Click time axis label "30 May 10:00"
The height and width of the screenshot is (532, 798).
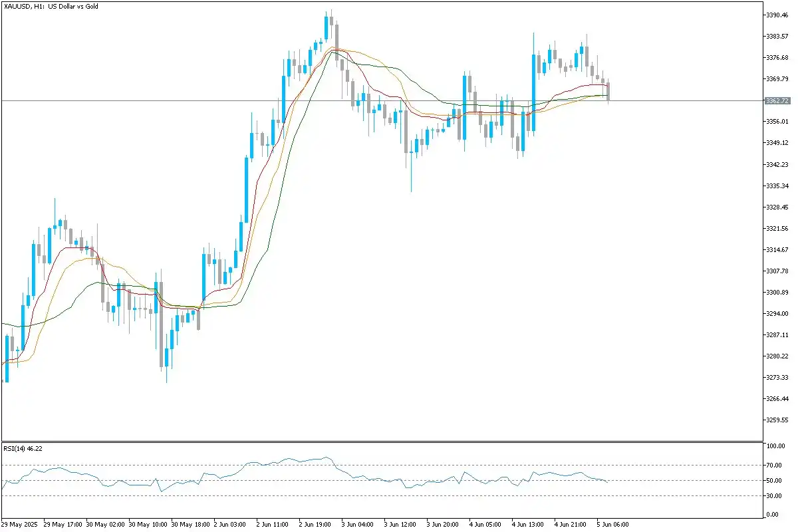tap(147, 524)
